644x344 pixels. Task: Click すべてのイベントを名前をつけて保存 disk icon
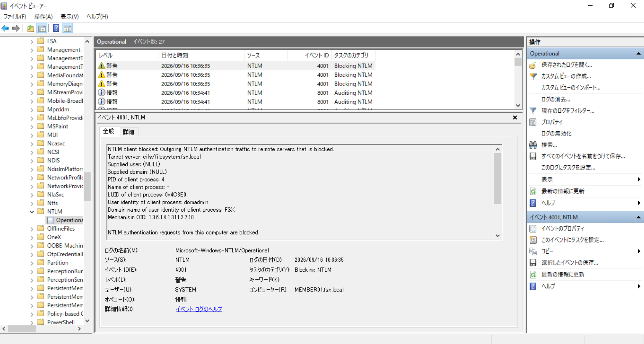tap(533, 156)
